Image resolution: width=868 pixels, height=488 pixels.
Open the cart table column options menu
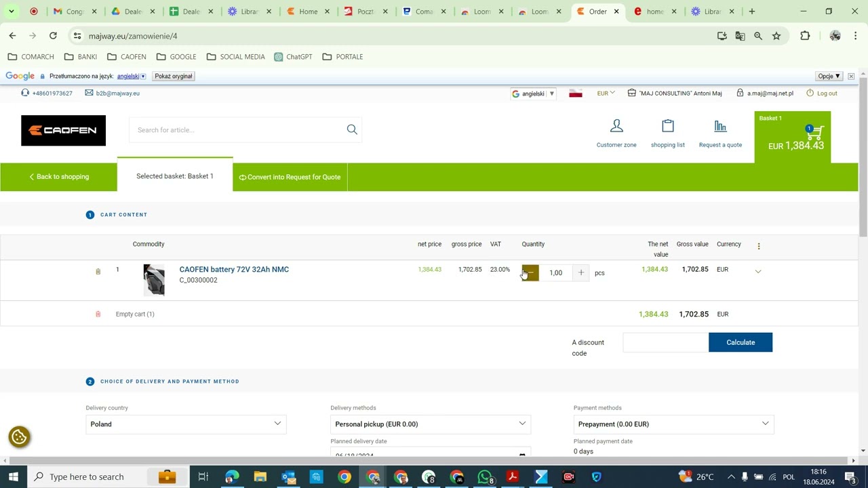(x=759, y=246)
